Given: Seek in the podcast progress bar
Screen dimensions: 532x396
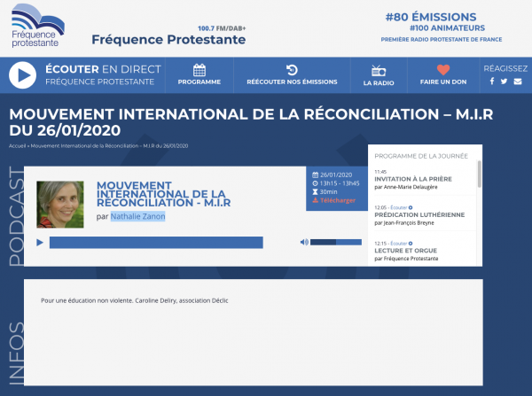Looking at the screenshot, I should click(x=156, y=243).
